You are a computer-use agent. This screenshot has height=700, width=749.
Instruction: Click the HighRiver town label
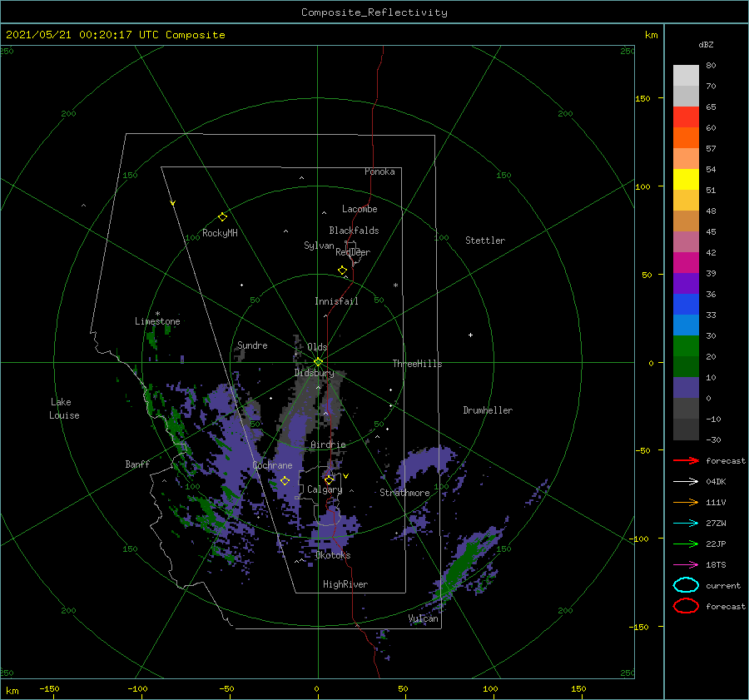coord(345,584)
